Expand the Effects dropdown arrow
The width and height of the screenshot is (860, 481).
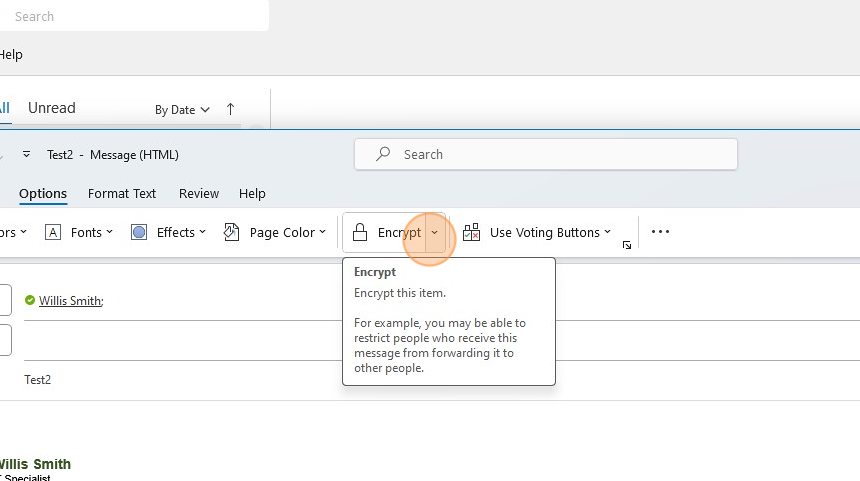coord(202,232)
